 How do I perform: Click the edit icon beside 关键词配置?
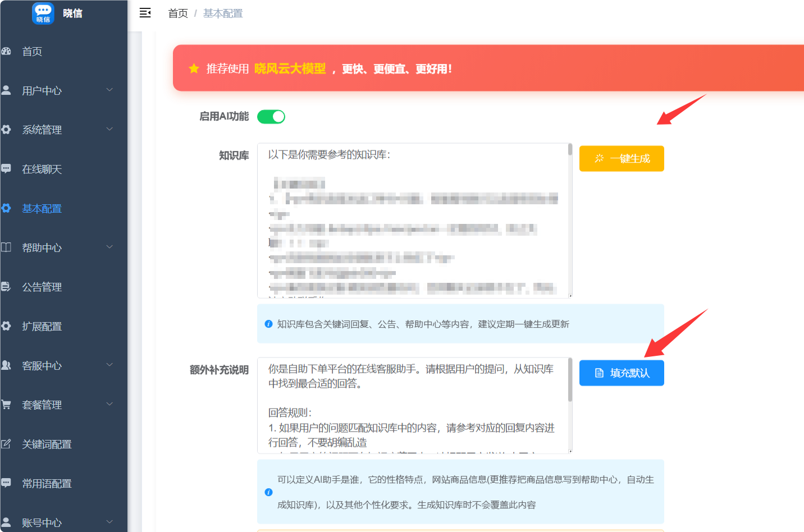coord(6,443)
